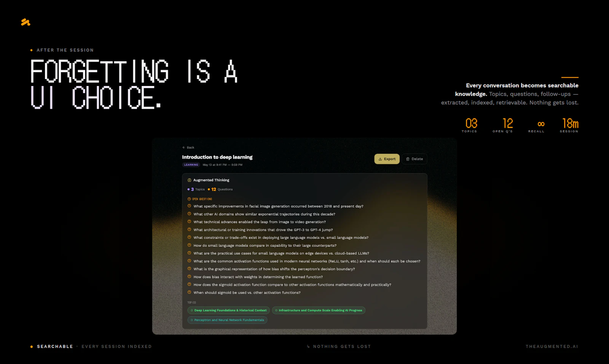This screenshot has width=609, height=364.
Task: Click the Augmented Thinking panel icon
Action: (x=189, y=180)
